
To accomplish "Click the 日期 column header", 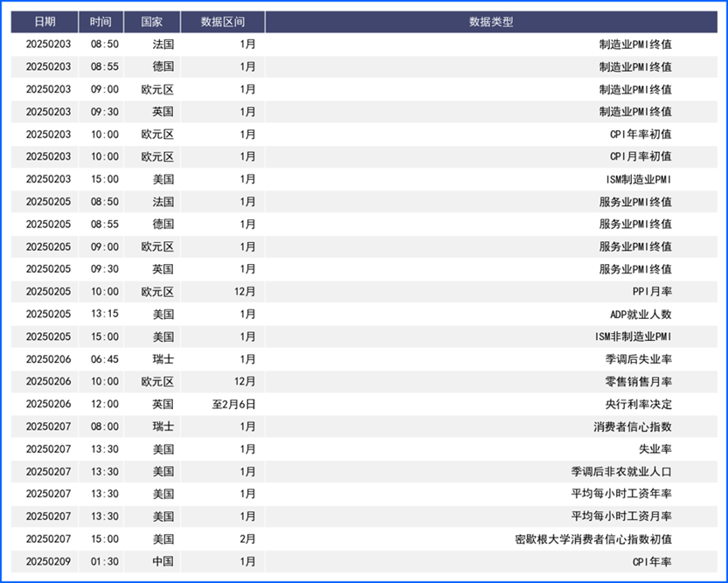I will pos(44,22).
